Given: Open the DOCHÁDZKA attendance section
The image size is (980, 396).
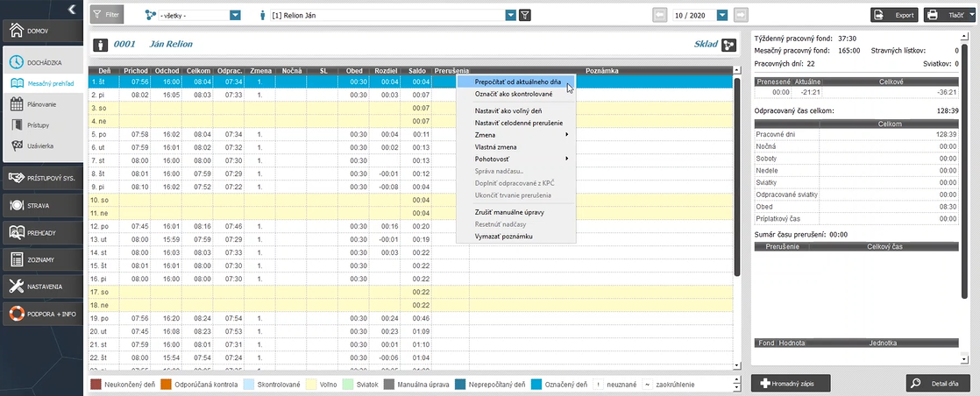Looking at the screenshot, I should coord(42,62).
